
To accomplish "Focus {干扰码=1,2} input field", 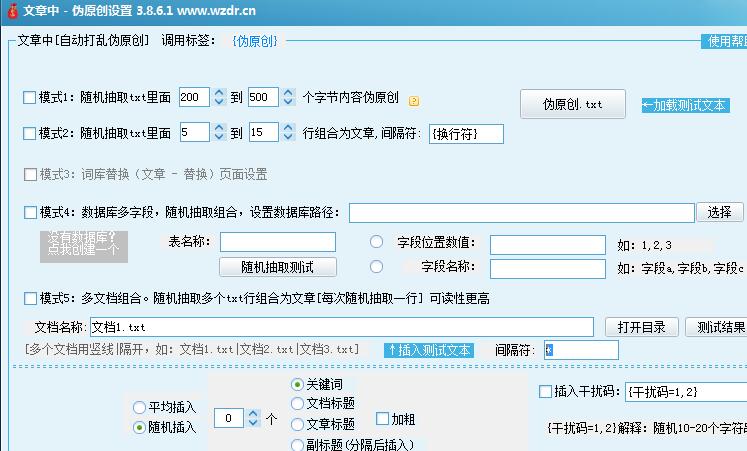I will tap(686, 392).
